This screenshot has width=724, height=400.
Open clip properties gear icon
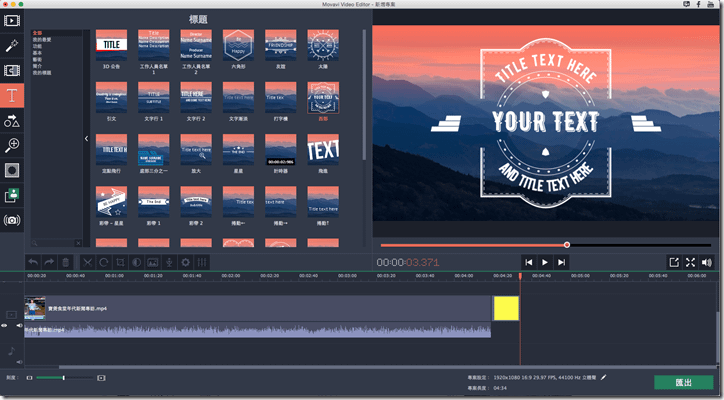[185, 262]
